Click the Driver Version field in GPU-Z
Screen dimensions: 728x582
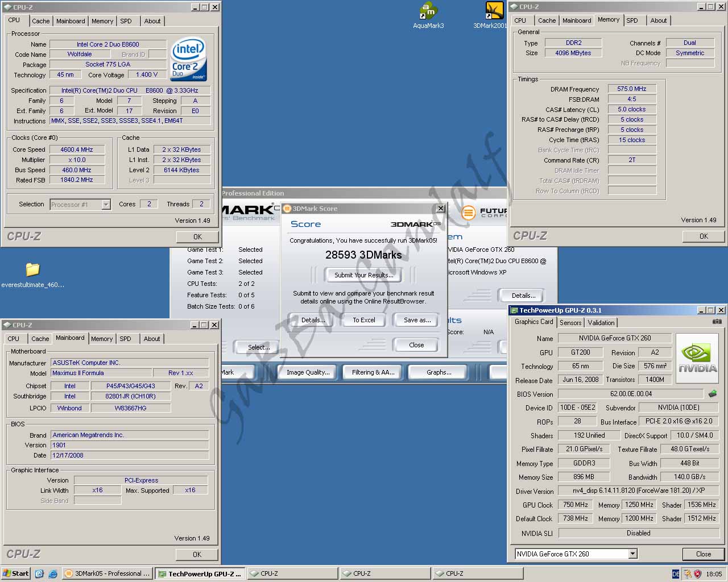[x=639, y=490]
